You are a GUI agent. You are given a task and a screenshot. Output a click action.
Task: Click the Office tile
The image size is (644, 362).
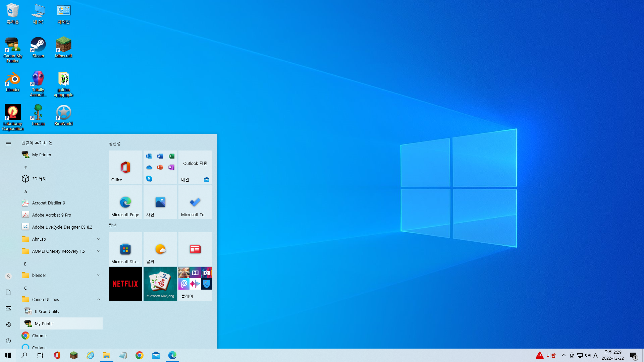[x=125, y=167]
